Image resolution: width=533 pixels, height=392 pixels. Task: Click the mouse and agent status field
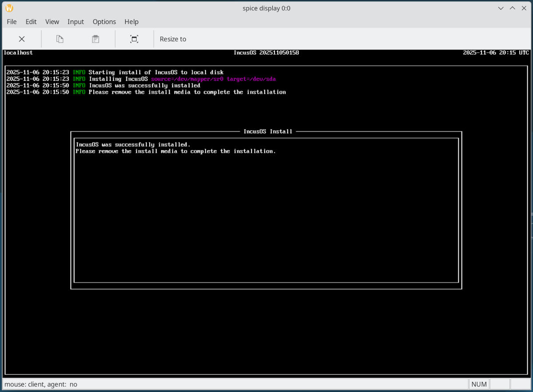pos(41,384)
